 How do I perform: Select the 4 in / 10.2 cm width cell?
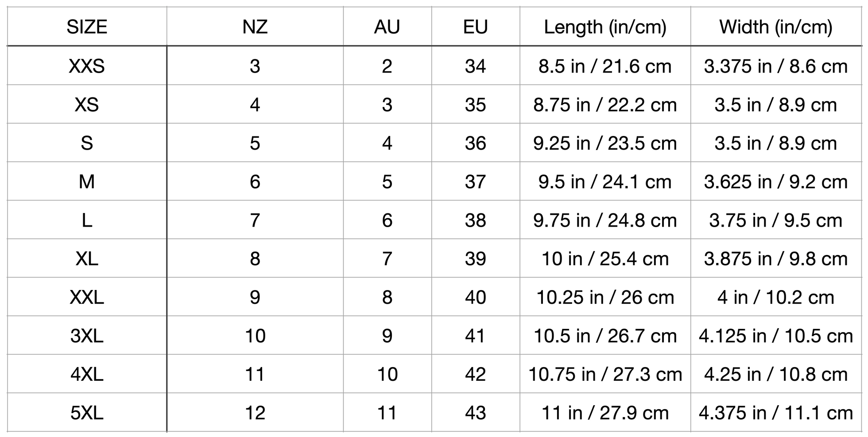pyautogui.click(x=776, y=297)
